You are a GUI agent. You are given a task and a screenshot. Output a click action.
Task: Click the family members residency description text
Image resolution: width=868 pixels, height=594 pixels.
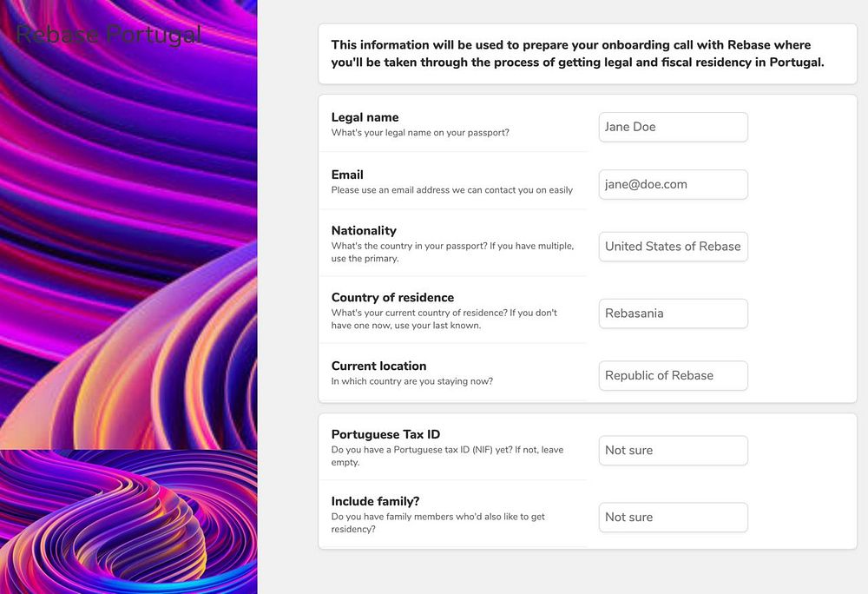tap(437, 523)
